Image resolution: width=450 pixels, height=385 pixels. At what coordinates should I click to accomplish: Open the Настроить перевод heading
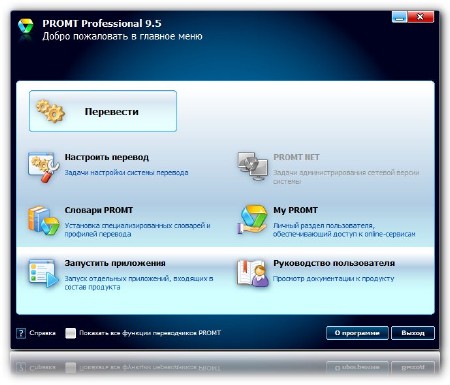[107, 157]
